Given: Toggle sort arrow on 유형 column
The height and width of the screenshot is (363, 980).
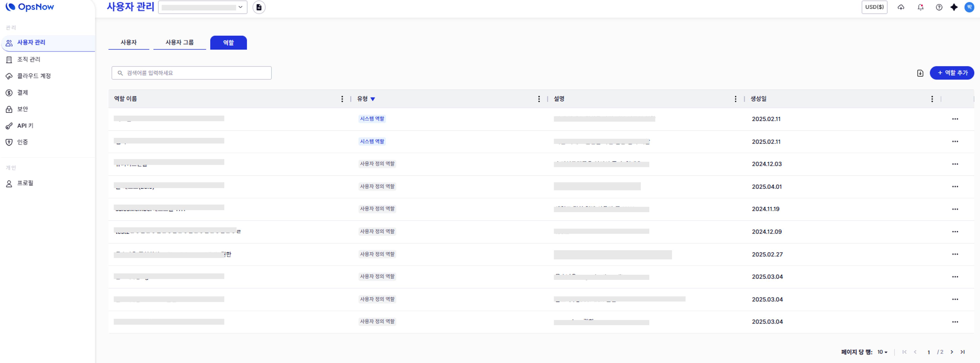Looking at the screenshot, I should tap(372, 99).
